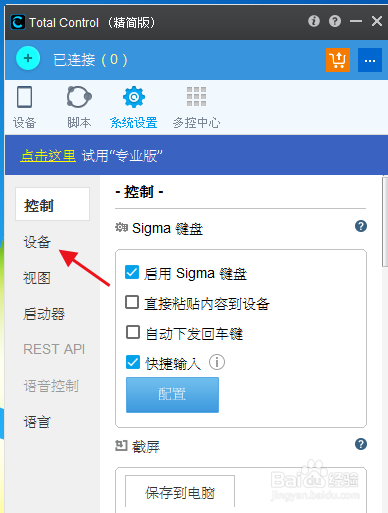Enable 自动下发回车键 checkbox
Image resolution: width=388 pixels, height=513 pixels.
(133, 332)
